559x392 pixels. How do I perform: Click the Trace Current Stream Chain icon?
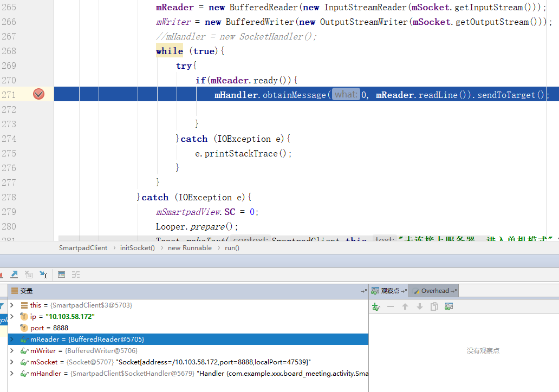[x=76, y=275]
